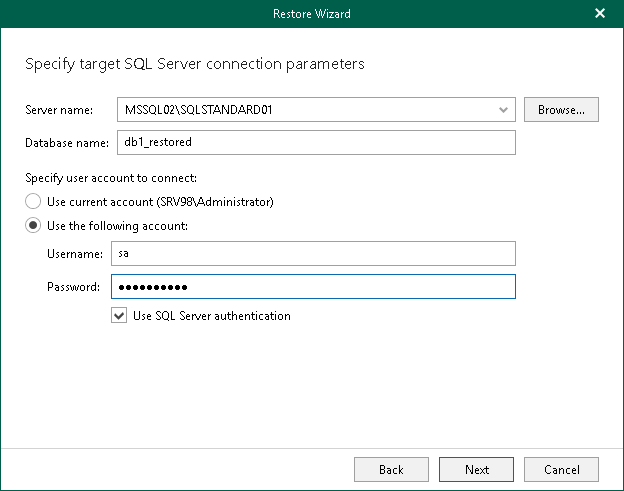Screen dimensions: 624x491
Task: Choose Use the following account radio
Action: (x=34, y=226)
